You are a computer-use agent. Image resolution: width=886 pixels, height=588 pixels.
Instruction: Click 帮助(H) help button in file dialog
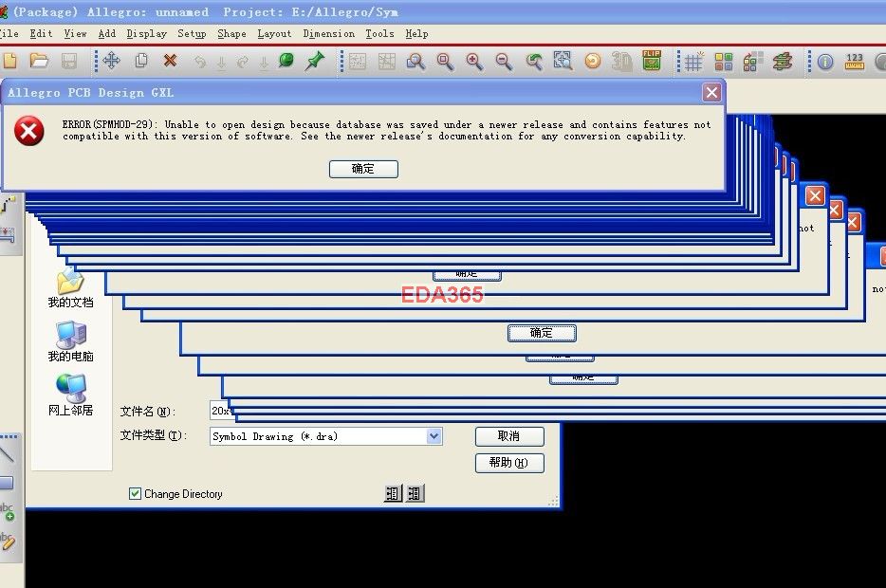click(x=509, y=463)
